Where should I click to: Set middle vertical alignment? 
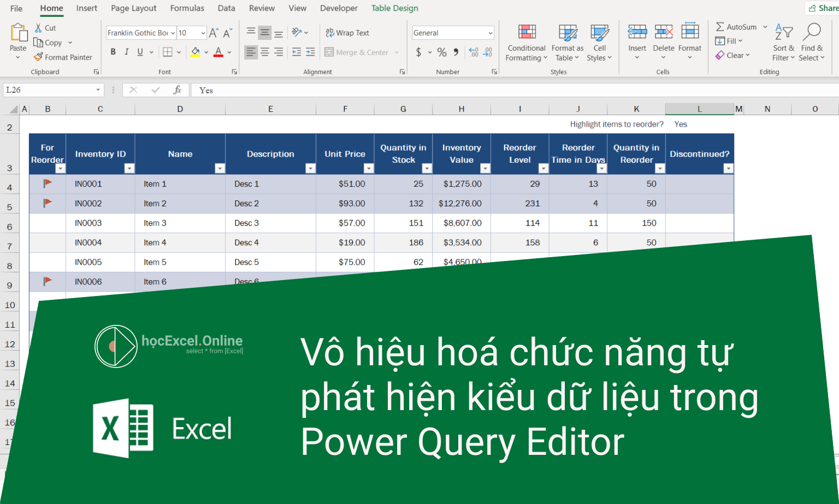265,33
